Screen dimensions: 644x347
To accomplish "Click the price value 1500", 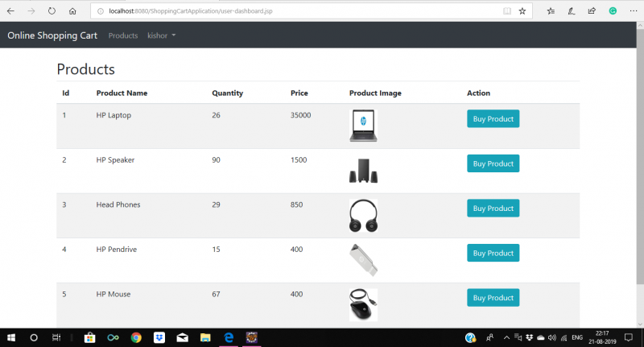I will point(299,160).
